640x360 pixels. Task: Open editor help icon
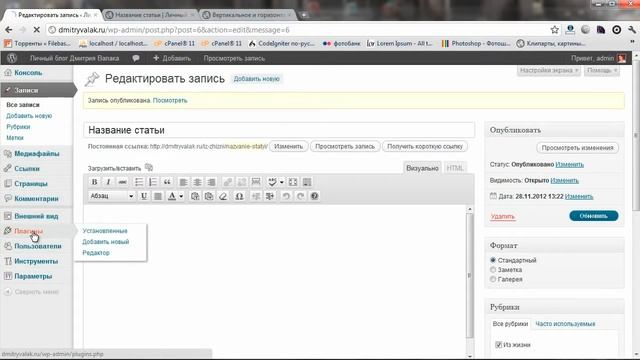[x=314, y=196]
